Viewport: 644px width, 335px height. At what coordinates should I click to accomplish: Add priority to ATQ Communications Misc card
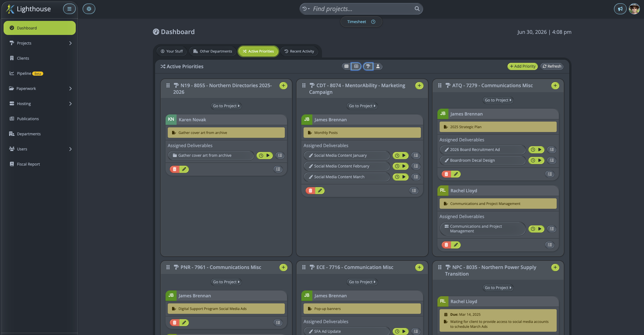pos(555,86)
